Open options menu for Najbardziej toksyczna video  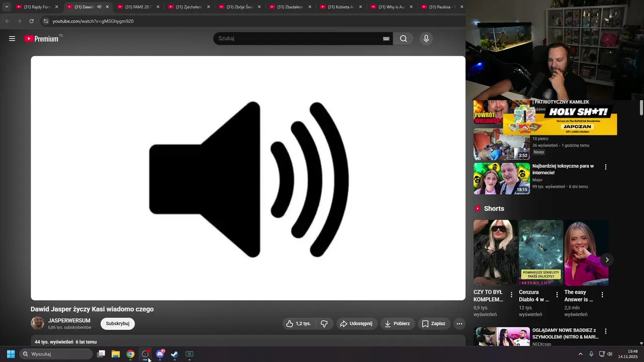(606, 167)
